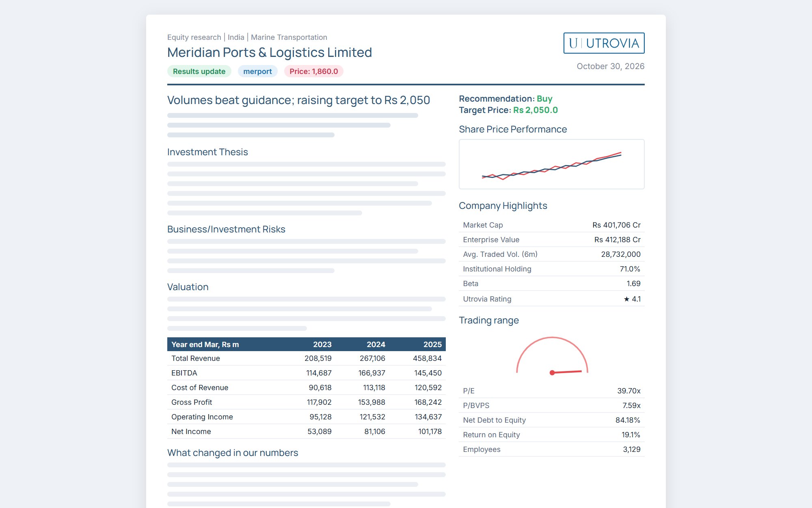Click the Price: 1,860.0 badge
The image size is (812, 508).
point(313,71)
